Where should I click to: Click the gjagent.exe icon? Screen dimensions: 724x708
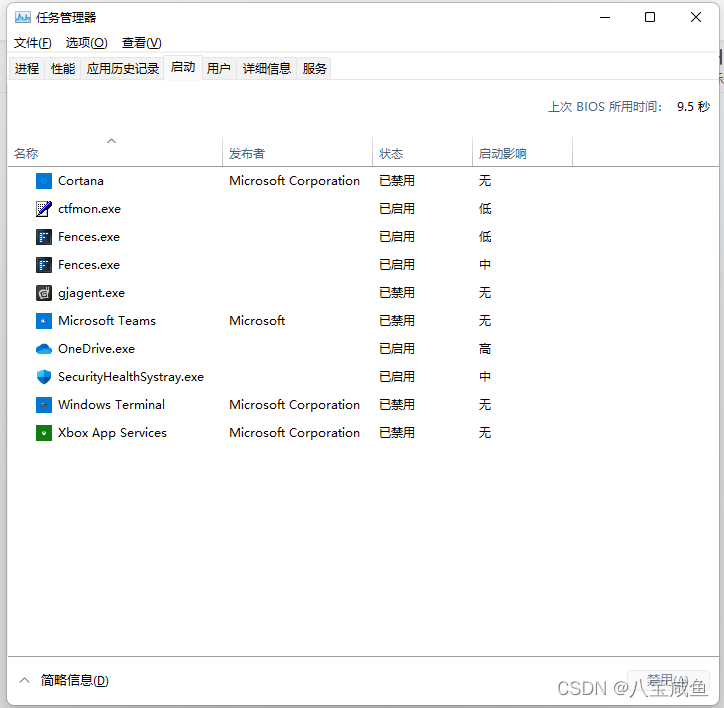[x=44, y=293]
